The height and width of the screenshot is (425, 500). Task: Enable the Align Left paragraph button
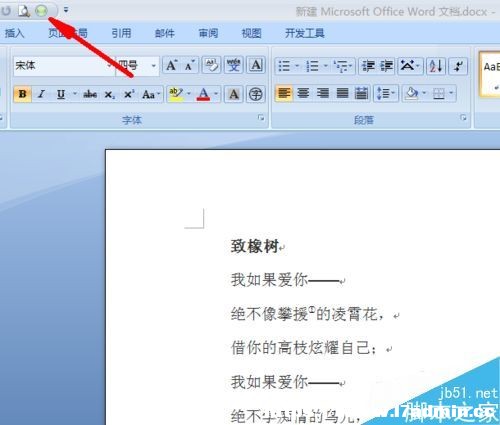(x=284, y=93)
